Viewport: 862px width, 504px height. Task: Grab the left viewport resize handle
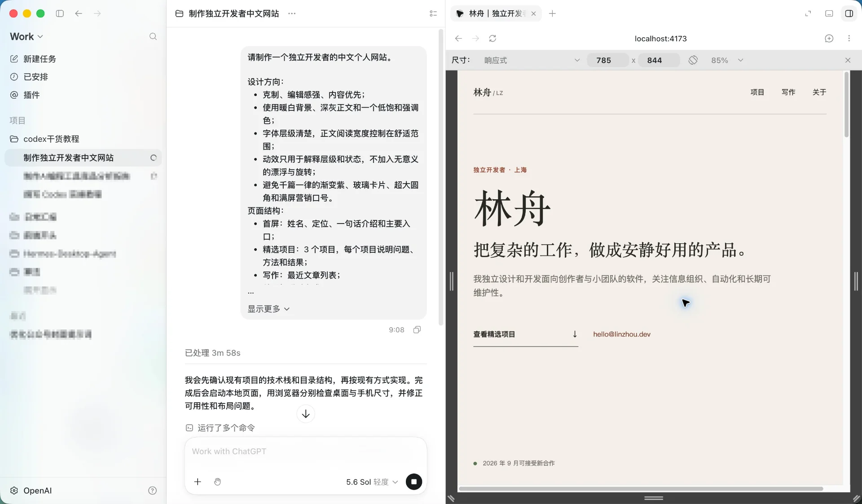pyautogui.click(x=452, y=281)
